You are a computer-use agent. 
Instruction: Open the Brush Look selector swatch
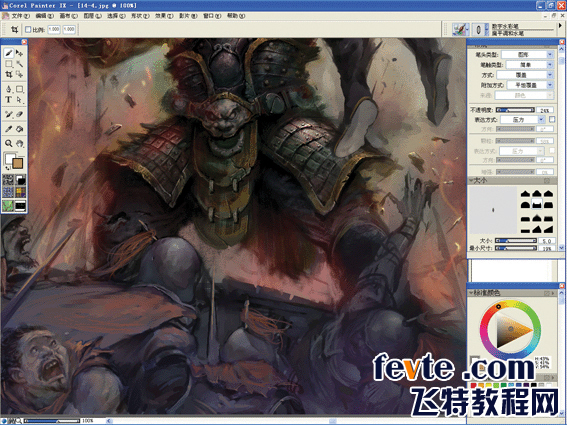point(20,205)
